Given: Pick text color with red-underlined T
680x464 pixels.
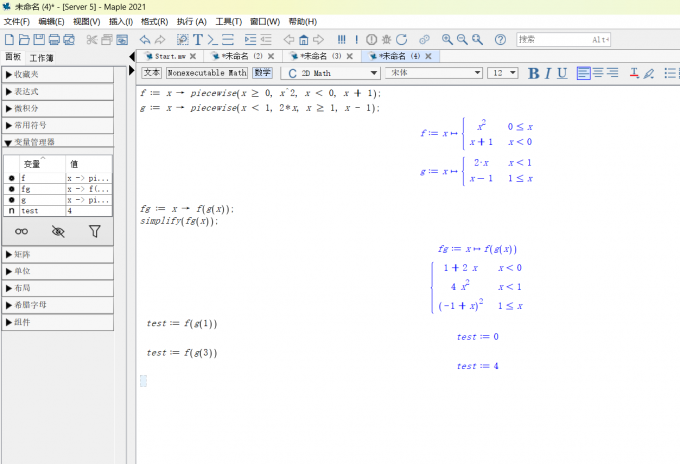Looking at the screenshot, I should (634, 73).
